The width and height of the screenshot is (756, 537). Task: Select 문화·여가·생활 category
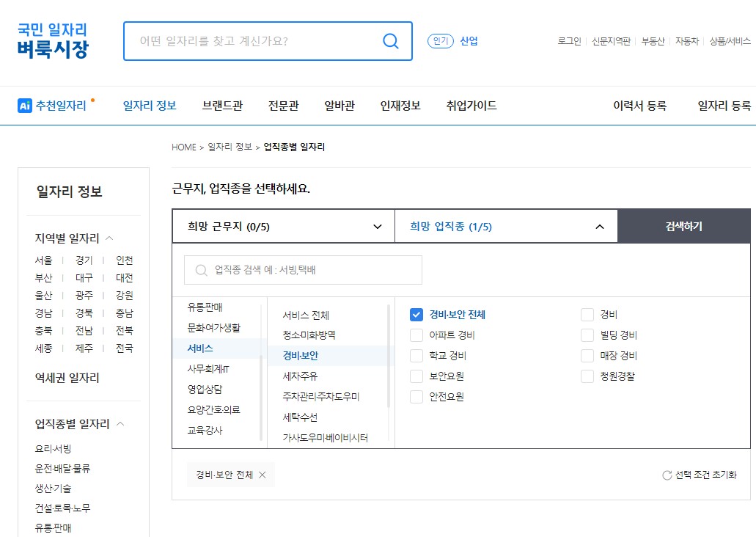(214, 328)
